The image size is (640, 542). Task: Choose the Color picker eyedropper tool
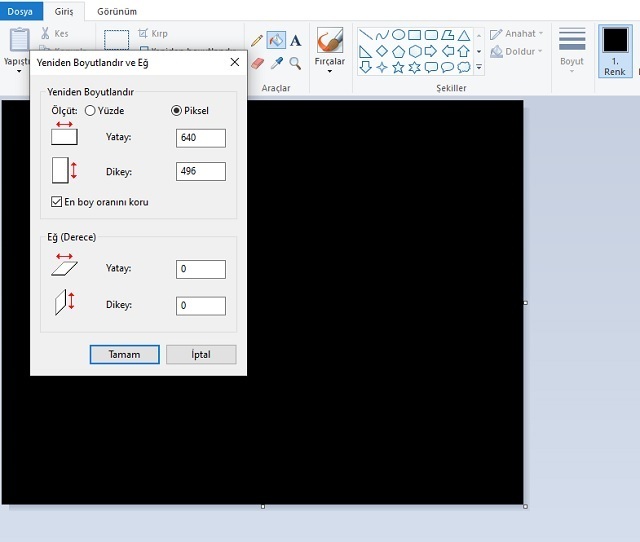[276, 63]
